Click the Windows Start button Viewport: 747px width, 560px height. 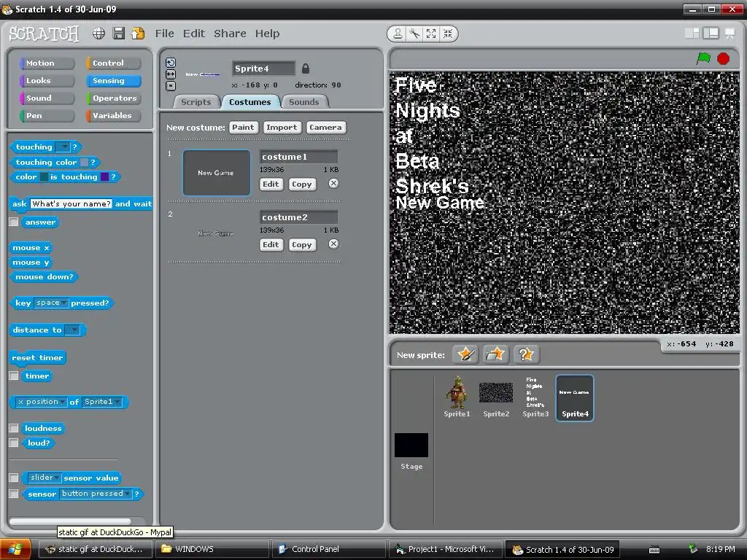[x=16, y=549]
